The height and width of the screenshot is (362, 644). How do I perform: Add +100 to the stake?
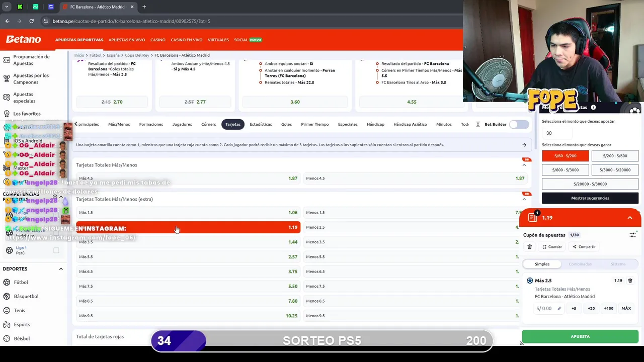pyautogui.click(x=608, y=308)
